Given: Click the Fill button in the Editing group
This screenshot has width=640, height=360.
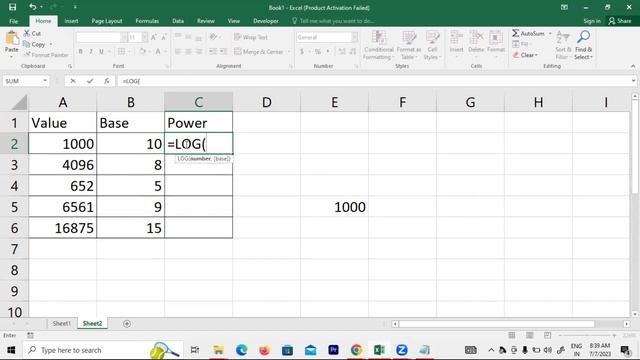Looking at the screenshot, I should pos(520,44).
